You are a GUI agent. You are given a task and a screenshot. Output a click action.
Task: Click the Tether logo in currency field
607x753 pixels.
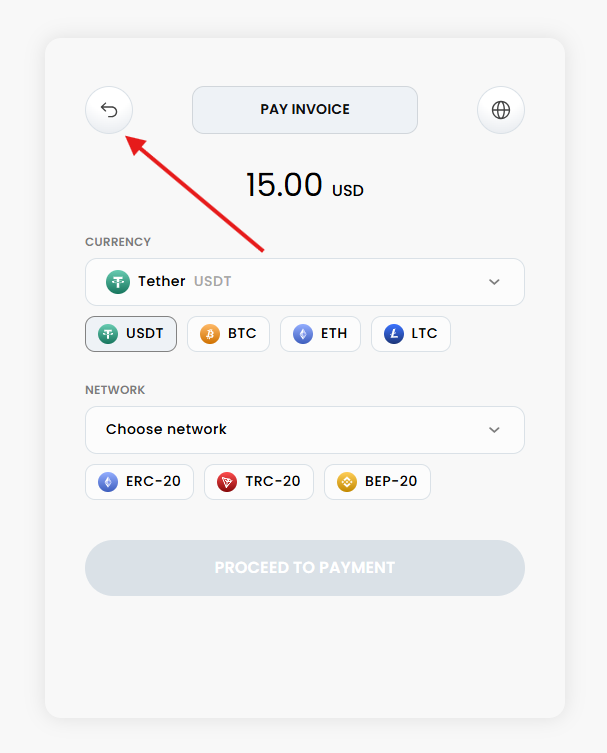pos(118,282)
